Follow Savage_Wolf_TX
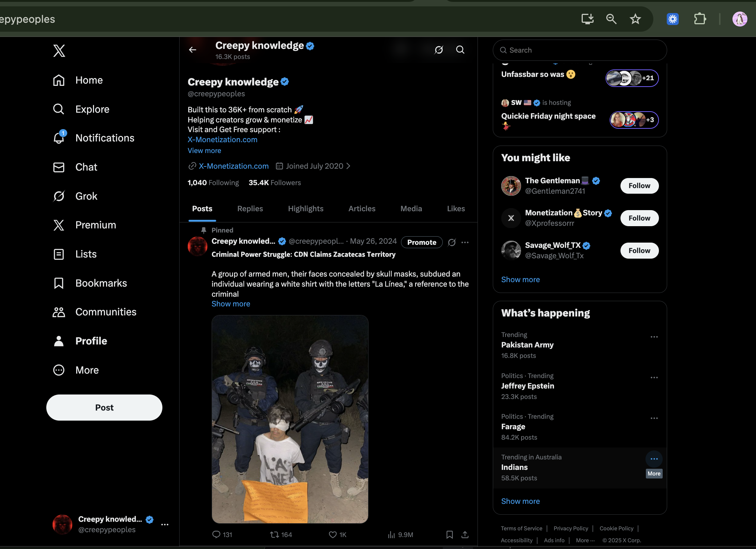 pos(639,250)
